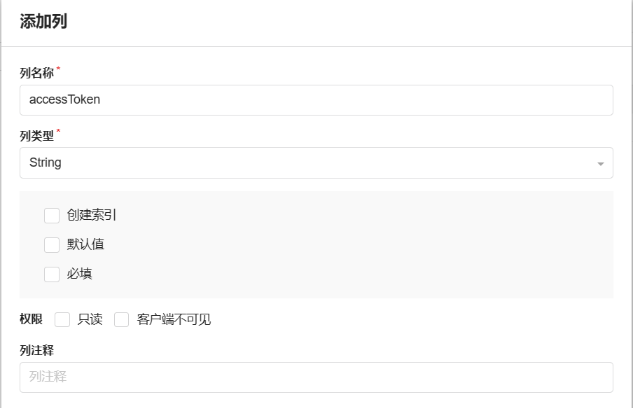633x408 pixels.
Task: Tick the 默认值 checkbox box
Action: tap(52, 244)
